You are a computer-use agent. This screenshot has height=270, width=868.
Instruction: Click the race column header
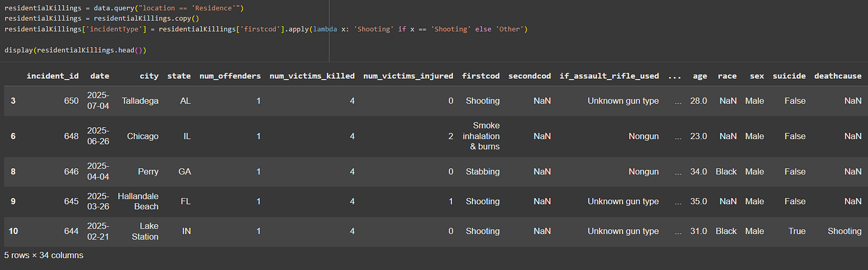tap(727, 76)
